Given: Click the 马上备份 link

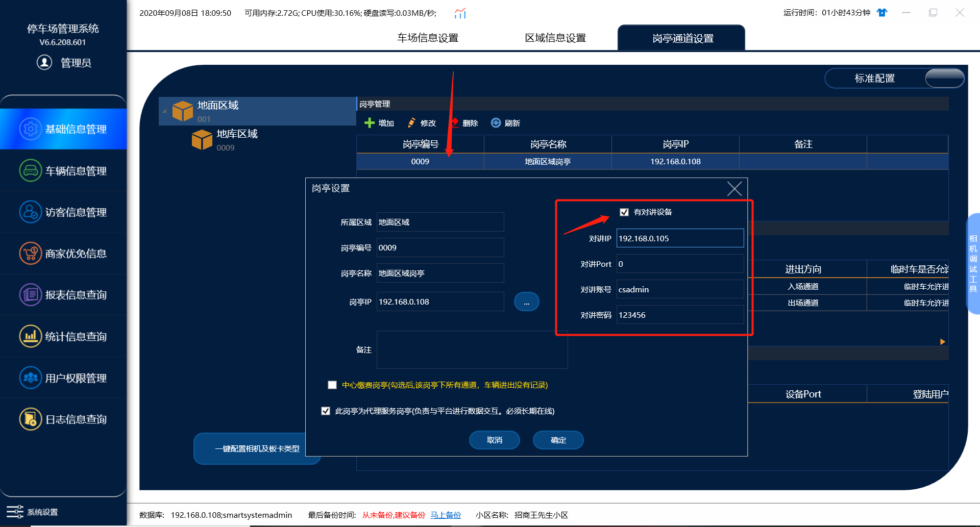Looking at the screenshot, I should click(x=446, y=515).
